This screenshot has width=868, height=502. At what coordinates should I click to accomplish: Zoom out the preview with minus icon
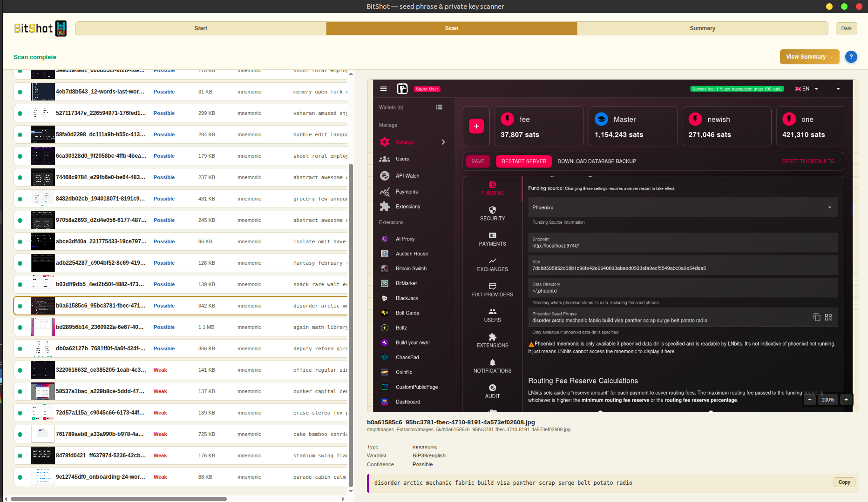[x=810, y=400]
